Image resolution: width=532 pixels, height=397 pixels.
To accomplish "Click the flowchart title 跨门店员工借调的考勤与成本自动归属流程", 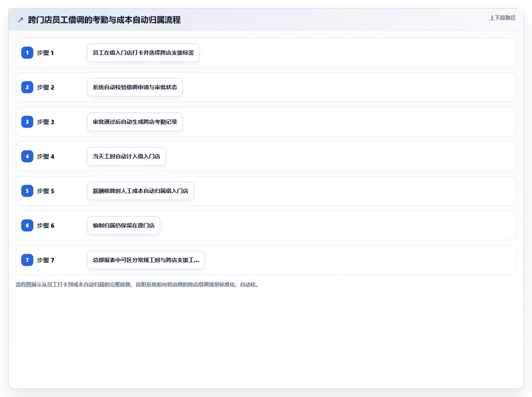I will click(104, 20).
